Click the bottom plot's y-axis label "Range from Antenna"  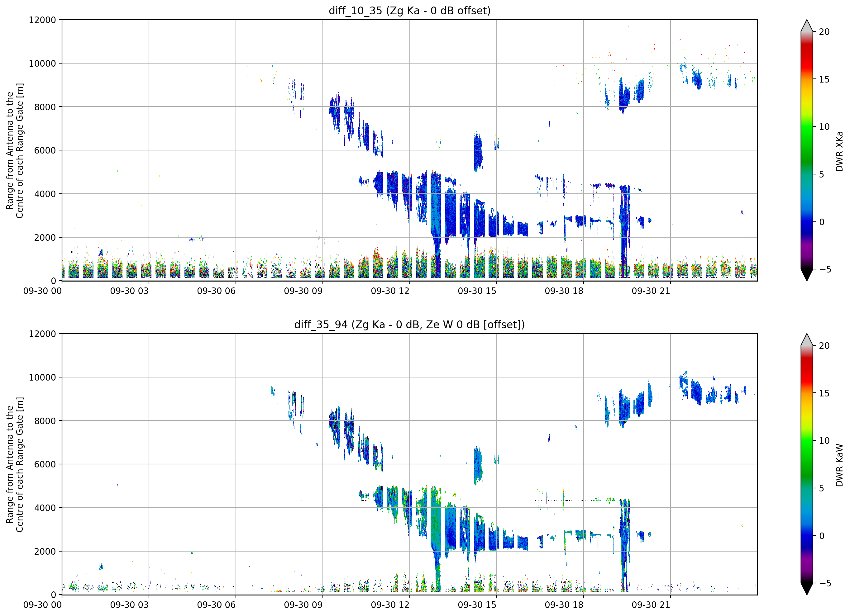(15, 465)
